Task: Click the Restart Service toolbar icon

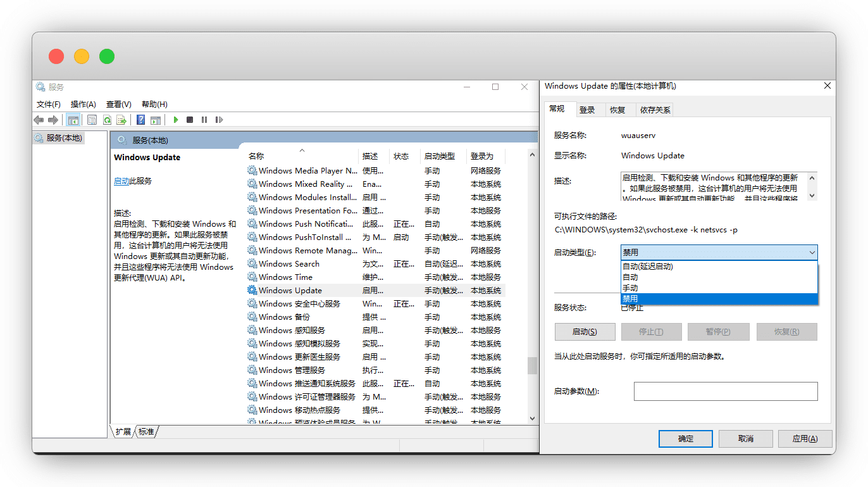Action: tap(219, 120)
